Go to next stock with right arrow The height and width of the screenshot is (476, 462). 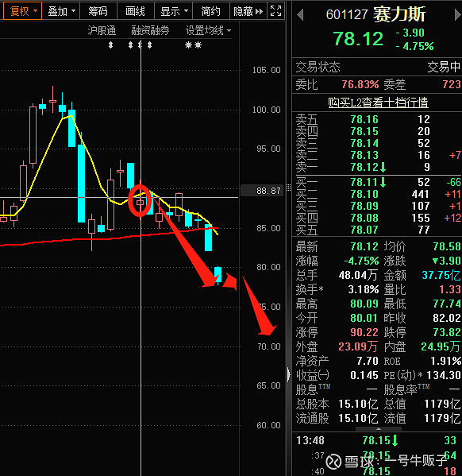pyautogui.click(x=458, y=14)
